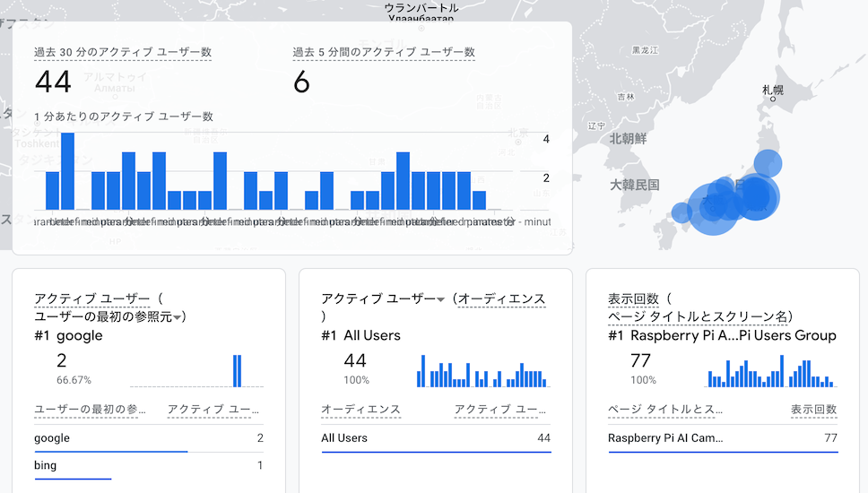
Task: Click the オーディエンス dimension label in card title
Action: coord(501,299)
